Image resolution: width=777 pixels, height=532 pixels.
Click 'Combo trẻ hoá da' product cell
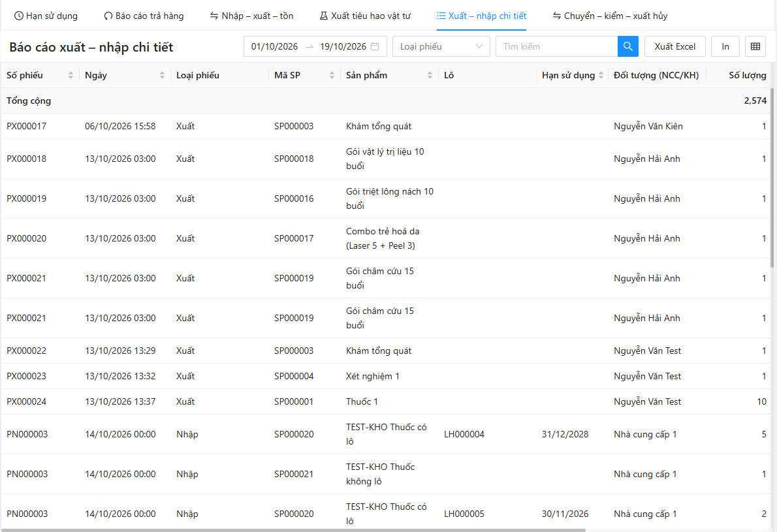(383, 238)
